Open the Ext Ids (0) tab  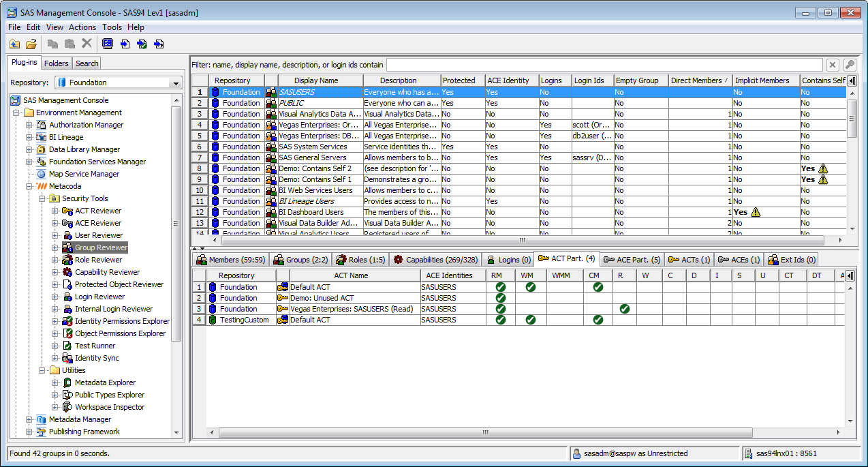(x=790, y=260)
